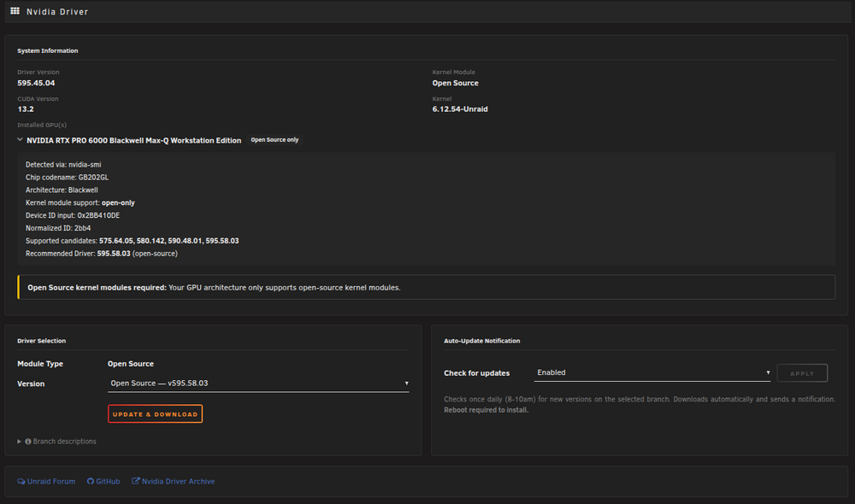The image size is (855, 504).
Task: Open the Unraid Forum link
Action: click(x=46, y=482)
